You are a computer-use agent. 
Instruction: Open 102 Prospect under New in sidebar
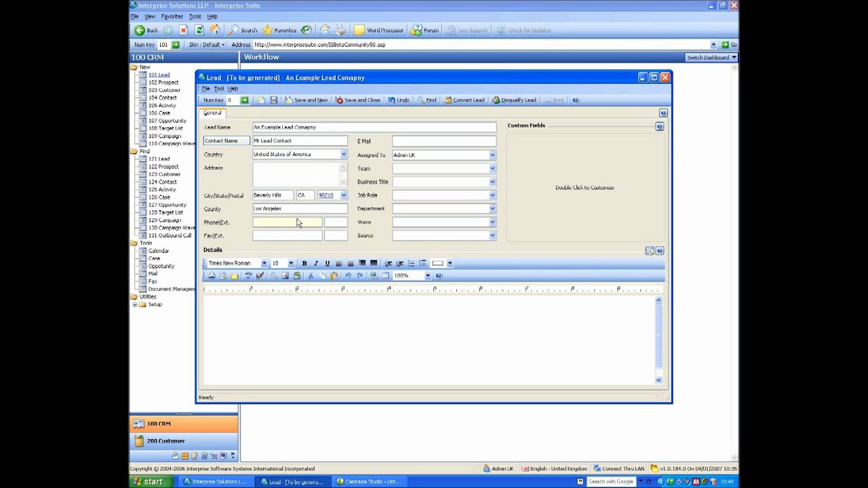tap(163, 83)
